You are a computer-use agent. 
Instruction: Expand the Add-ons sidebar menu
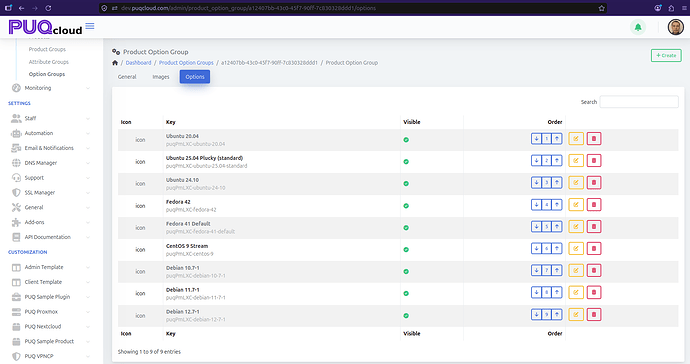tap(51, 222)
